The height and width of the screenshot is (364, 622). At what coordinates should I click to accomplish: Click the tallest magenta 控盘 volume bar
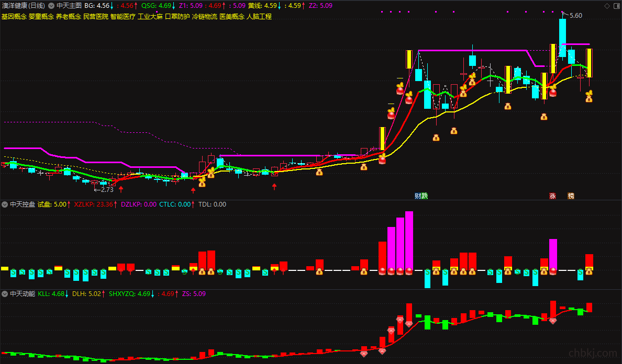tap(409, 242)
